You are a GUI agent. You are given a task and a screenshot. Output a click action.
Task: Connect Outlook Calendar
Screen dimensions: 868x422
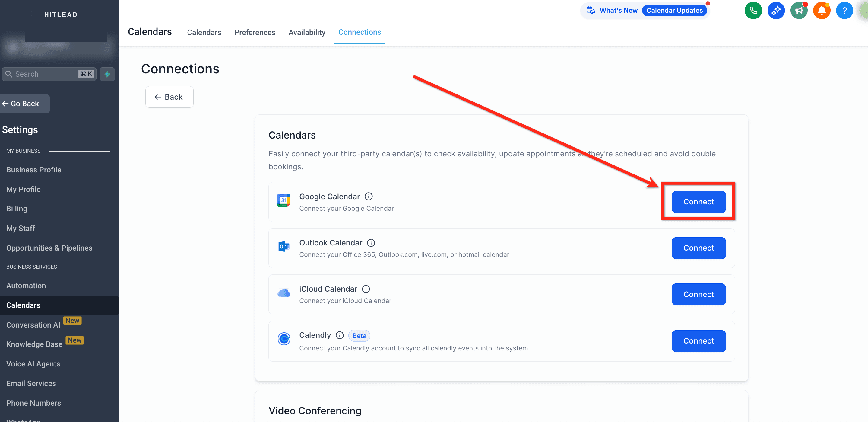pos(698,248)
